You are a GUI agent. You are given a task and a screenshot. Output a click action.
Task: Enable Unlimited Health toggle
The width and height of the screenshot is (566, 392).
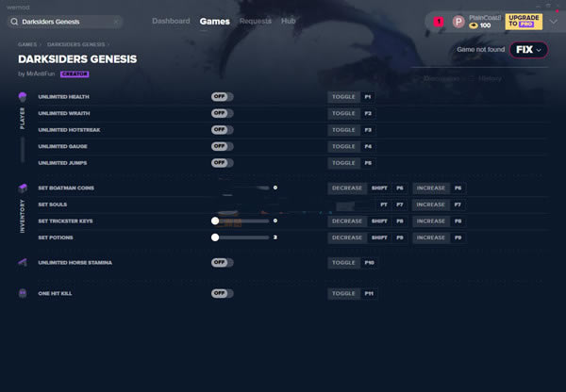pos(222,97)
